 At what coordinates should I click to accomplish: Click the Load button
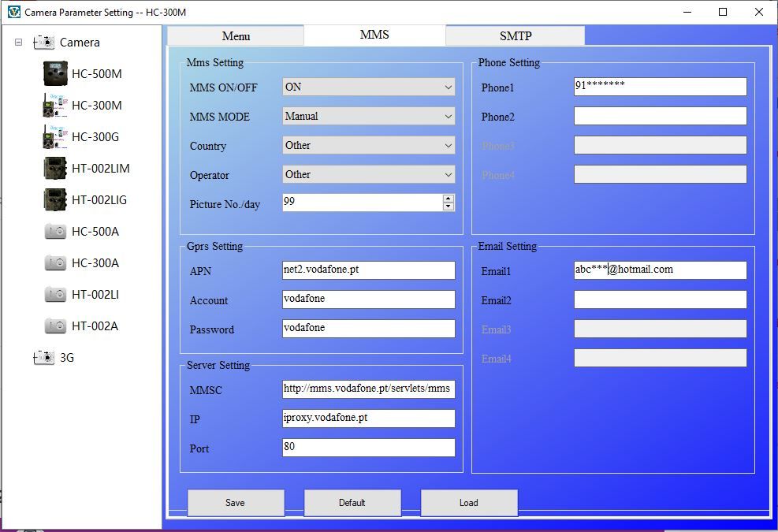click(468, 503)
